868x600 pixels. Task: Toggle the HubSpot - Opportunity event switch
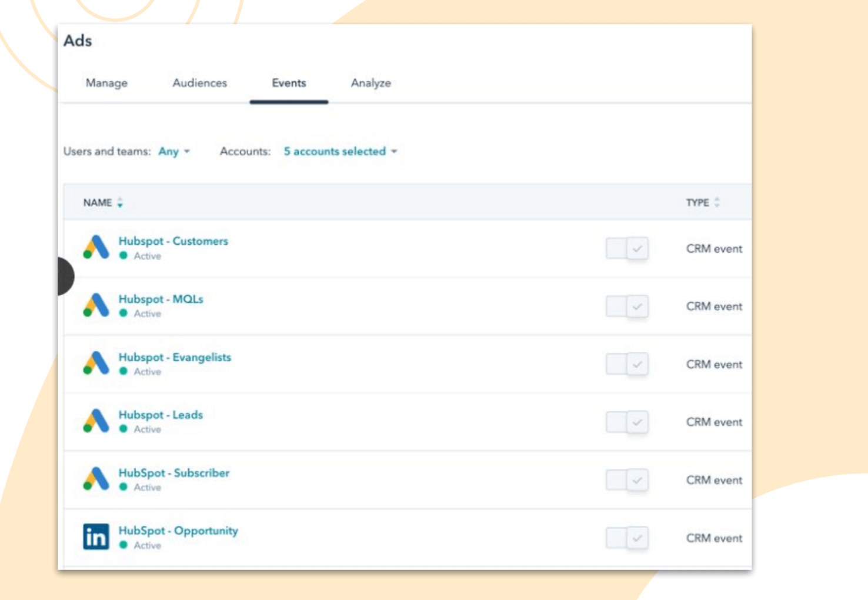pos(627,538)
